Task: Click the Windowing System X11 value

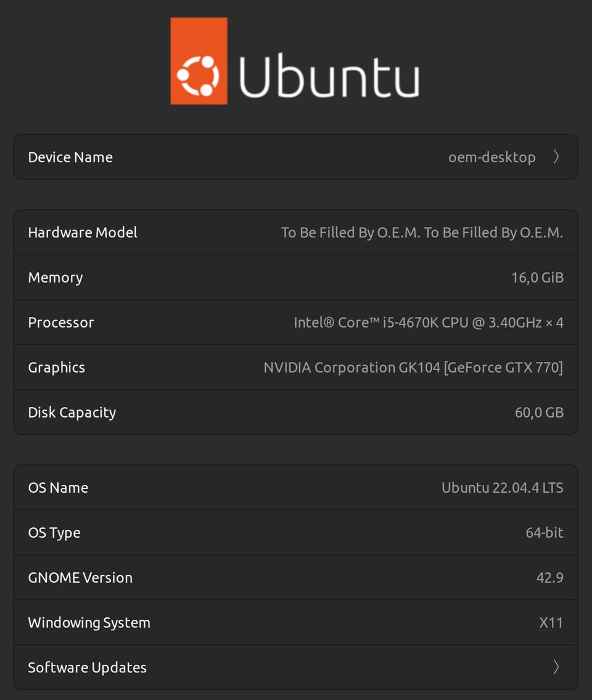Action: coord(551,623)
